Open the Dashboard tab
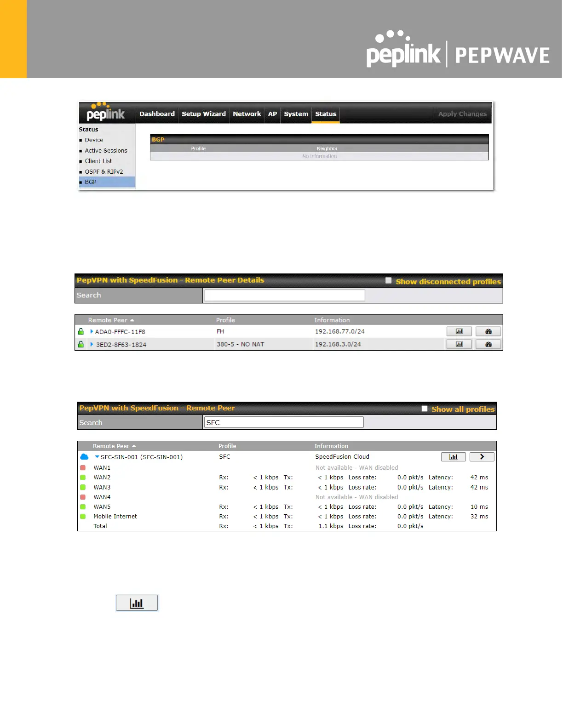This screenshot has height=728, width=563. pos(157,114)
